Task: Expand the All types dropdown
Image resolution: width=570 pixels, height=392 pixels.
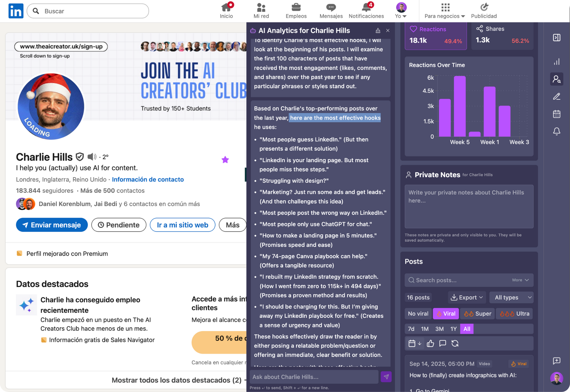Action: point(511,297)
